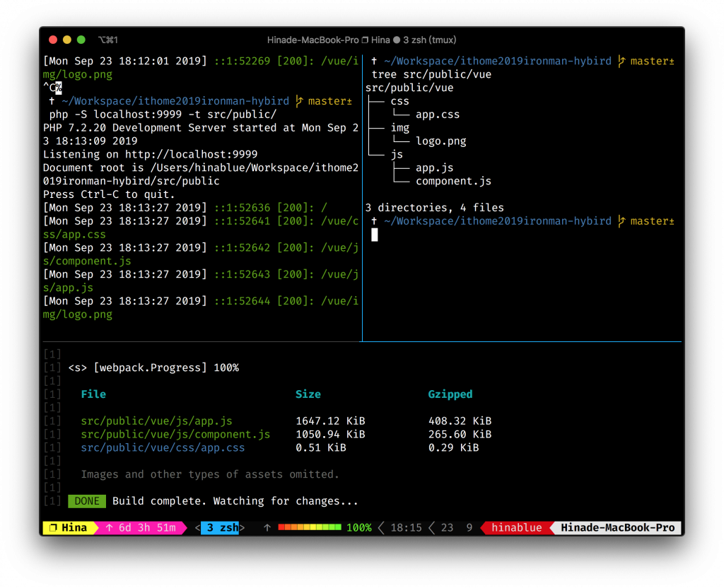The width and height of the screenshot is (724, 588).
Task: Click the git branch icon in top-right prompt
Action: [621, 61]
